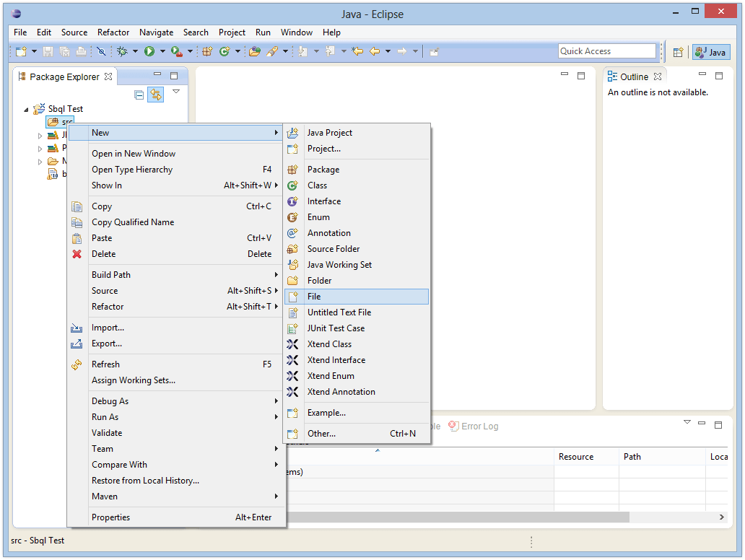This screenshot has width=745, height=560.
Task: Click the Quick Access search field
Action: [606, 51]
